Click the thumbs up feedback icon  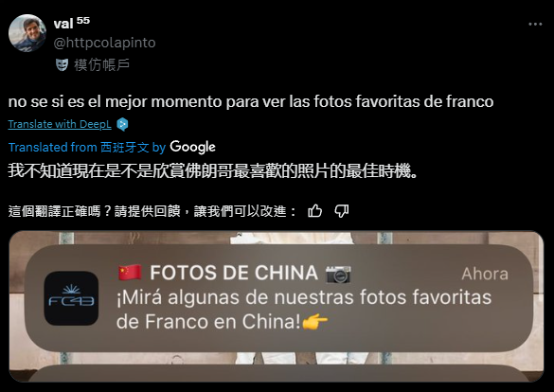tap(314, 211)
